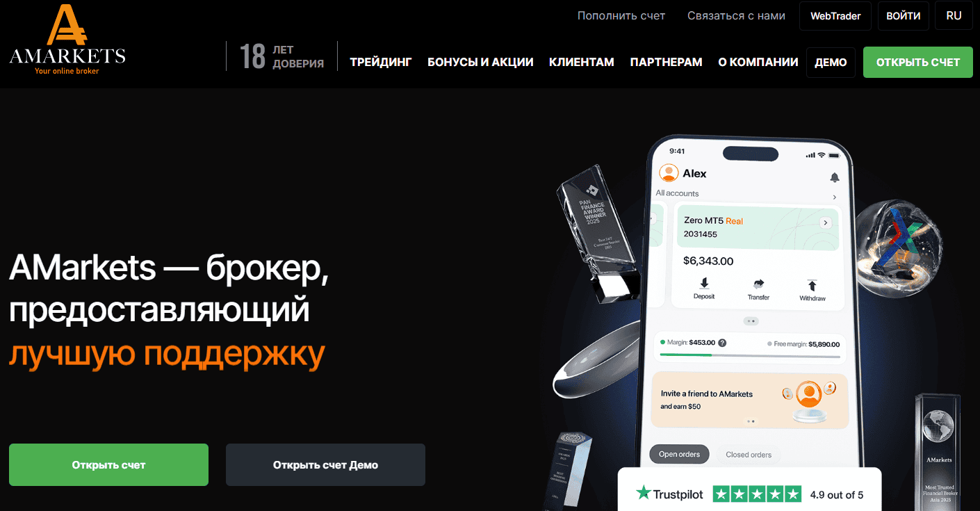Viewport: 980px width, 511px height.
Task: Open the RU language selector
Action: pos(954,16)
